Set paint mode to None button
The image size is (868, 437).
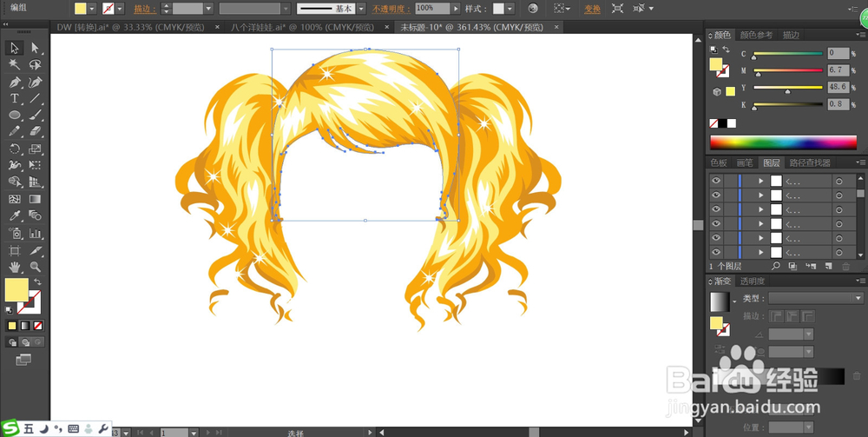pos(37,326)
